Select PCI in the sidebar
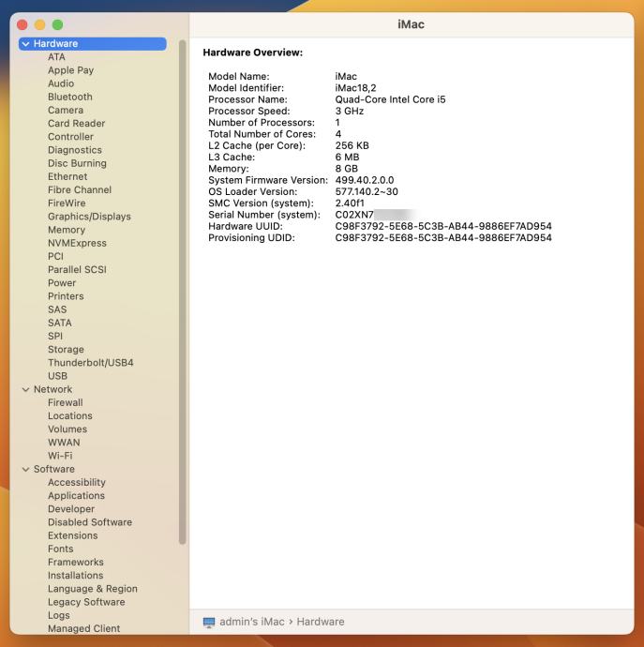The image size is (644, 647). pyautogui.click(x=55, y=256)
